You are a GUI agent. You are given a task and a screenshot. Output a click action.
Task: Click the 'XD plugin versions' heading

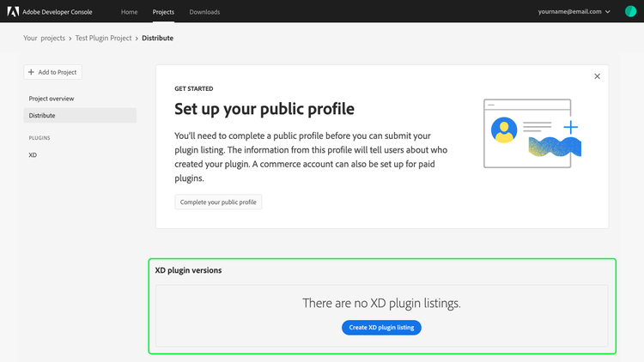coord(188,270)
